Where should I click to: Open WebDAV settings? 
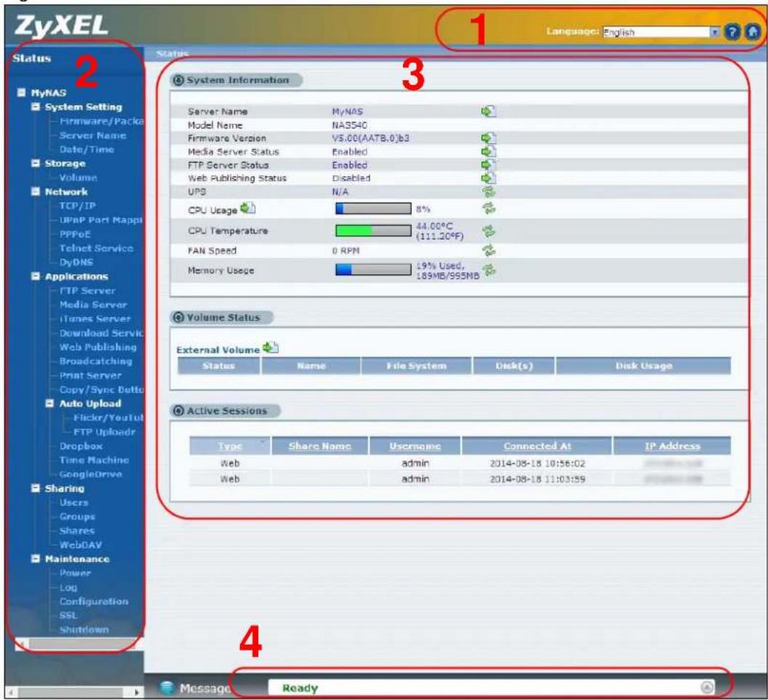pyautogui.click(x=81, y=544)
